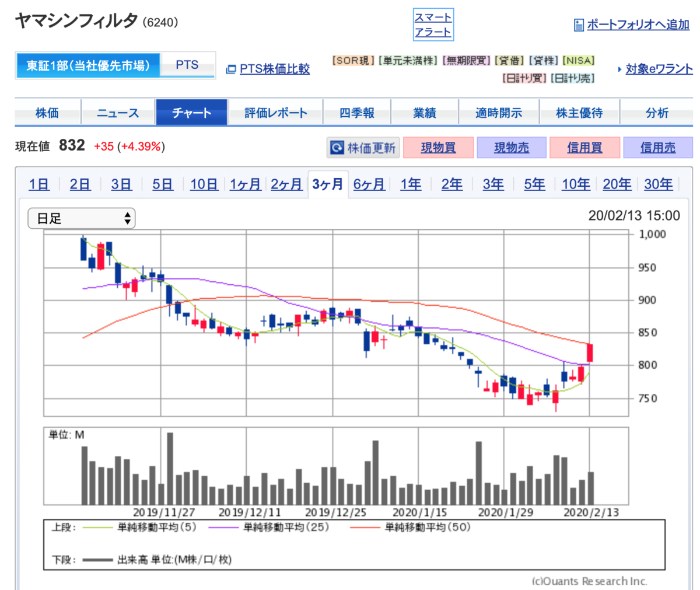
Task: Click the arrow before 対象eワラント
Action: [x=619, y=69]
